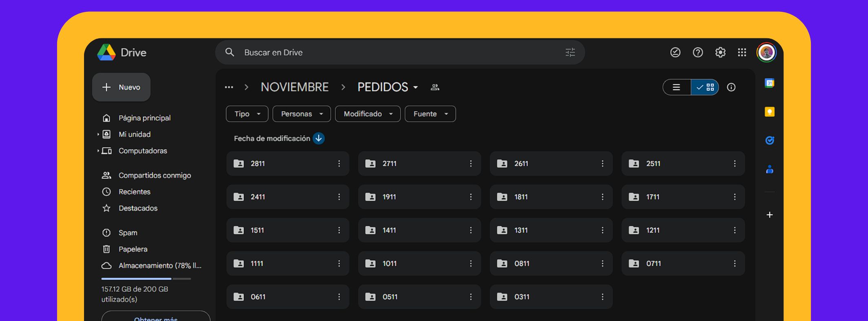Click the storage usage progress bar
Screen dimensions: 868x321
tap(146, 279)
